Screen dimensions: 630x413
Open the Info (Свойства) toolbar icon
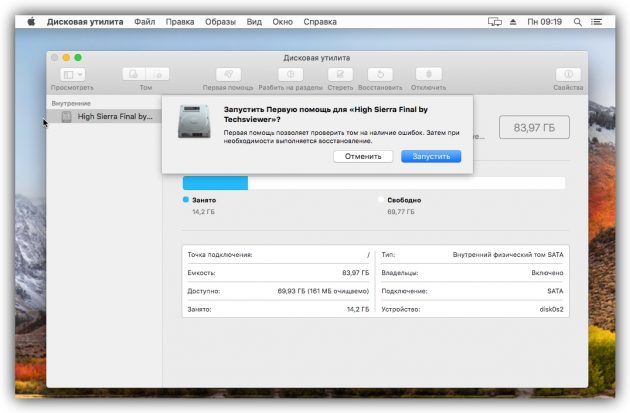point(567,74)
